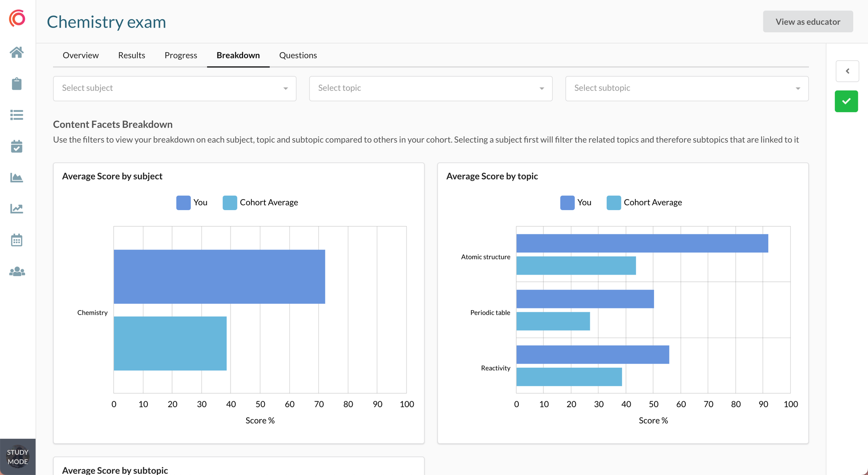
Task: Open the Select subtopic dropdown
Action: point(687,89)
